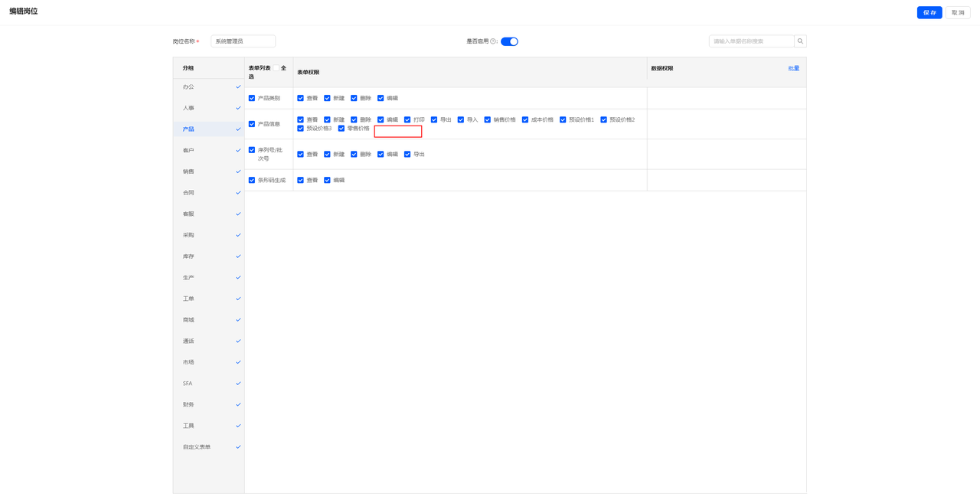Toggle 导出 permission for 序列号/批次号

coord(407,154)
